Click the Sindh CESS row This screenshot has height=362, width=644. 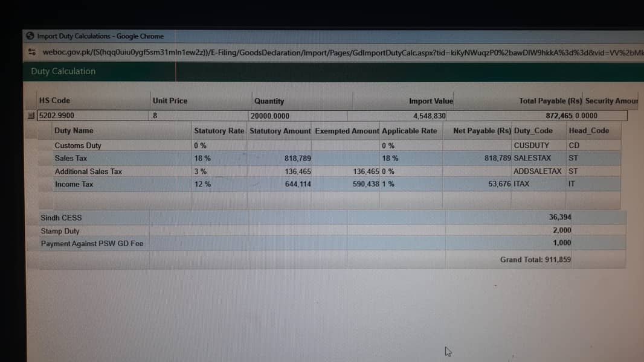point(326,217)
